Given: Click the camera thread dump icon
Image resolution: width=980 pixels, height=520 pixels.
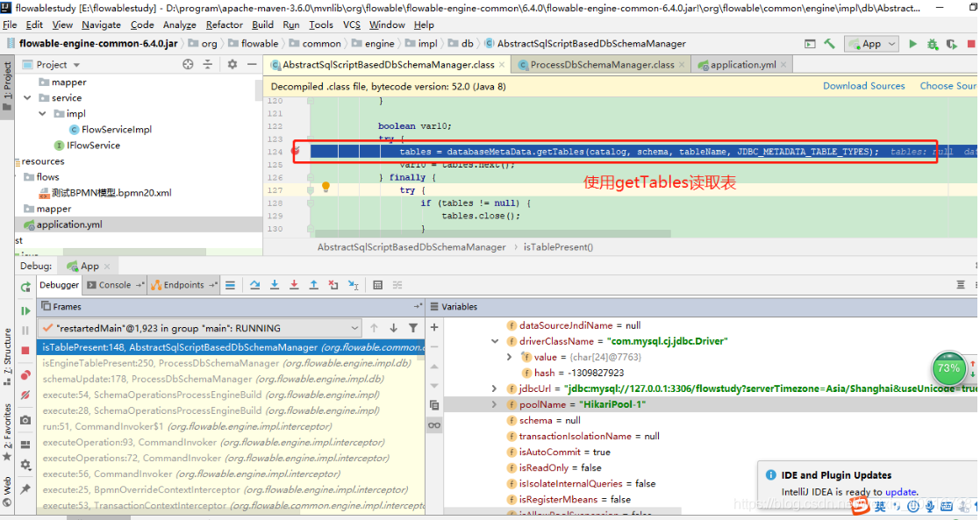Looking at the screenshot, I should [25, 420].
